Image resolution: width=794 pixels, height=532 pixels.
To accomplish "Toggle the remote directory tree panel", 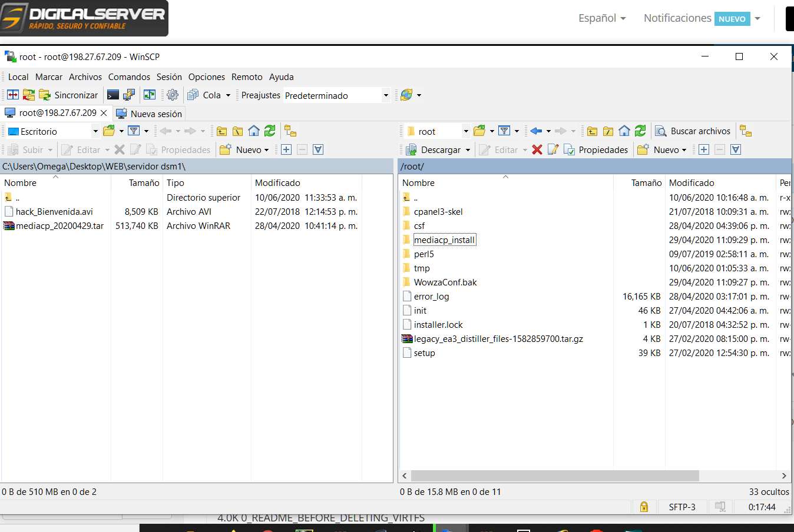I will (746, 131).
